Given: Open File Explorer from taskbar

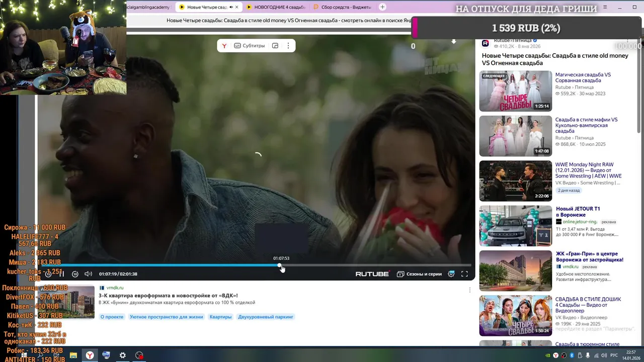Looking at the screenshot, I should (73, 355).
